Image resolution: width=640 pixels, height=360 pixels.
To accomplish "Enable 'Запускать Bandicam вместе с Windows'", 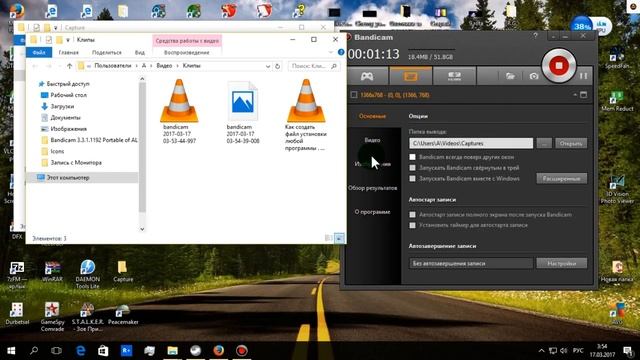I will (412, 178).
